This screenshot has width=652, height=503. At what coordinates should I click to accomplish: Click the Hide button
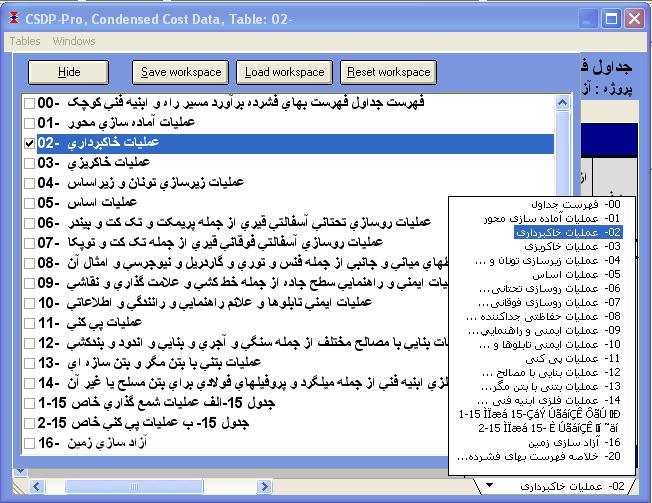[x=69, y=72]
